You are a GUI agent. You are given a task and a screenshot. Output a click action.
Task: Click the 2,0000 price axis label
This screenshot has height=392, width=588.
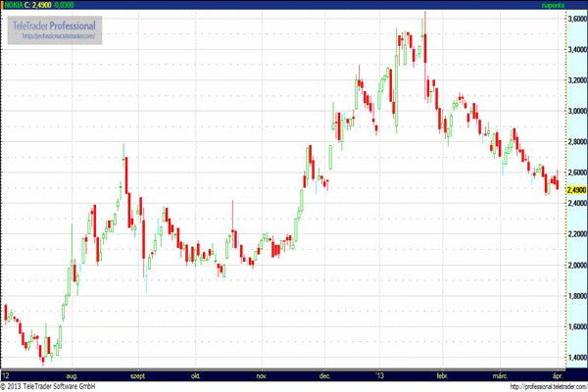tap(575, 266)
